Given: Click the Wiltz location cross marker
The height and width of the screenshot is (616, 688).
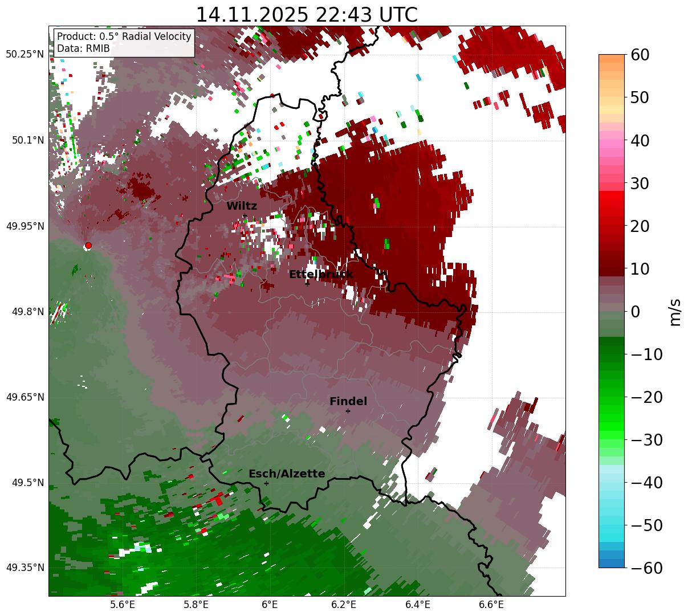Looking at the screenshot, I should (x=245, y=215).
